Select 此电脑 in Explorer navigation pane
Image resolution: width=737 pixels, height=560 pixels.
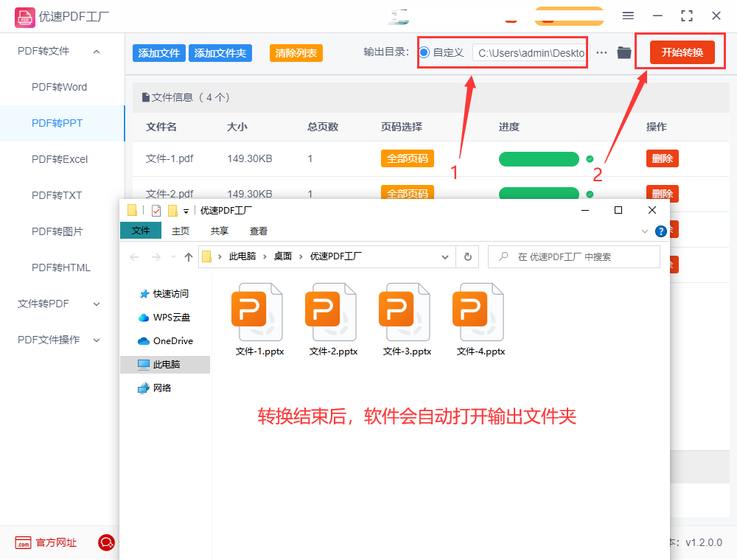(165, 365)
